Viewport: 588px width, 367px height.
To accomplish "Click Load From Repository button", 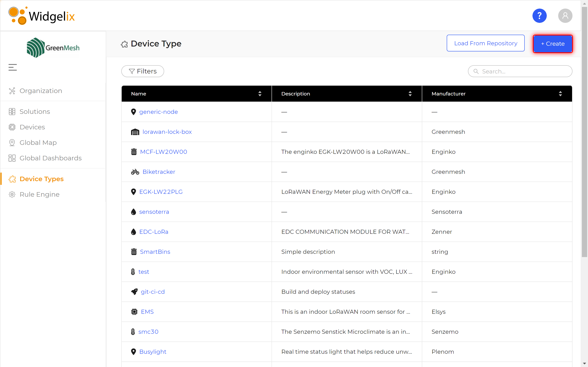I will pyautogui.click(x=485, y=43).
